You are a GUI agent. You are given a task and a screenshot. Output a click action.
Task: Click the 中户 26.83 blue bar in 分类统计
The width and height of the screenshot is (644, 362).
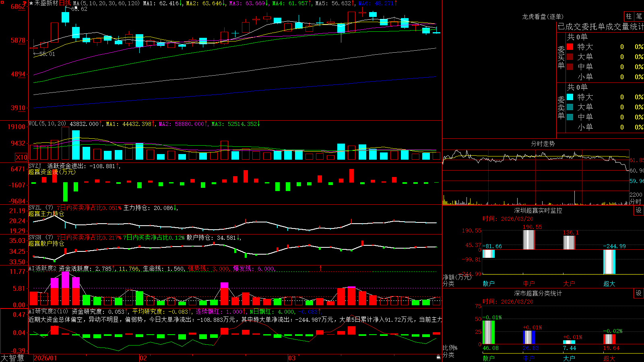(529, 337)
